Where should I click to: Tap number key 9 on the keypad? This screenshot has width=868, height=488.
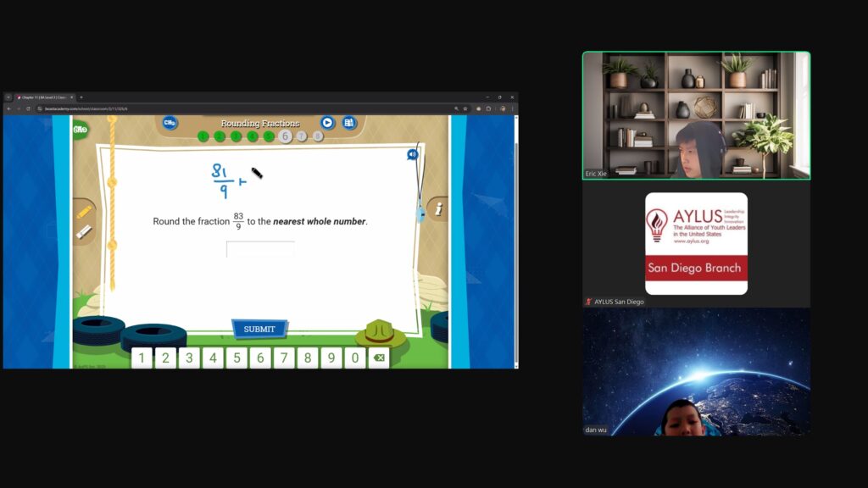tap(331, 358)
